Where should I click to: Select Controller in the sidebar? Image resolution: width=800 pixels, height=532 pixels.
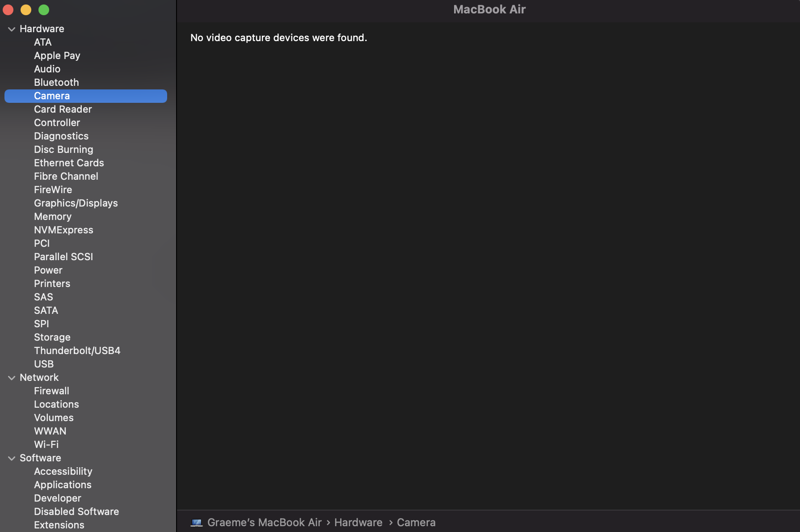[57, 122]
